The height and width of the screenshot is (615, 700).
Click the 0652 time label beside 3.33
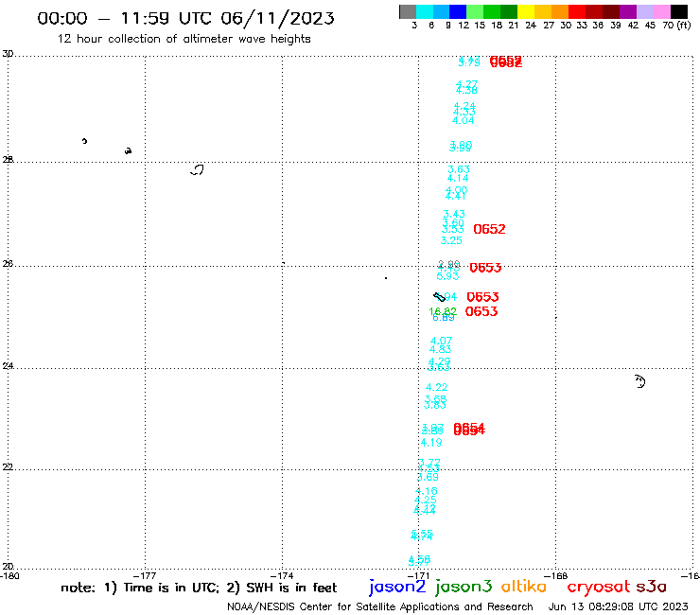click(x=489, y=229)
